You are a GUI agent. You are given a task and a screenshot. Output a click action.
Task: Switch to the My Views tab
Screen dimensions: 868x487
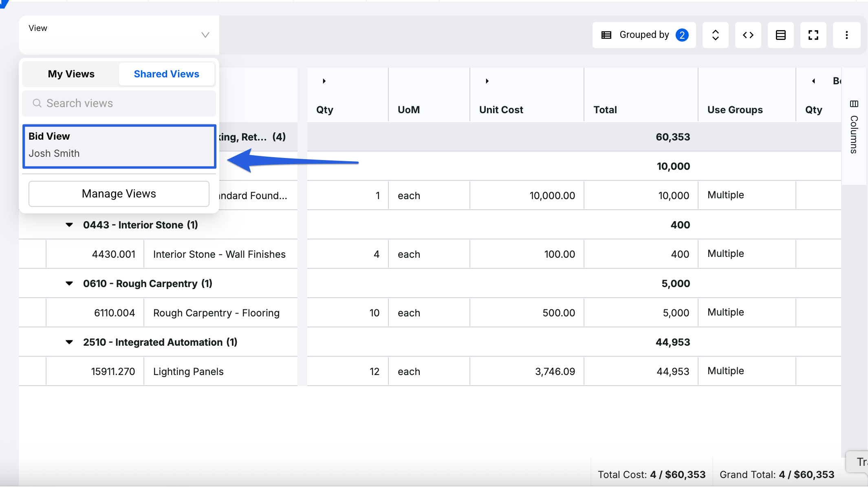[x=71, y=74]
